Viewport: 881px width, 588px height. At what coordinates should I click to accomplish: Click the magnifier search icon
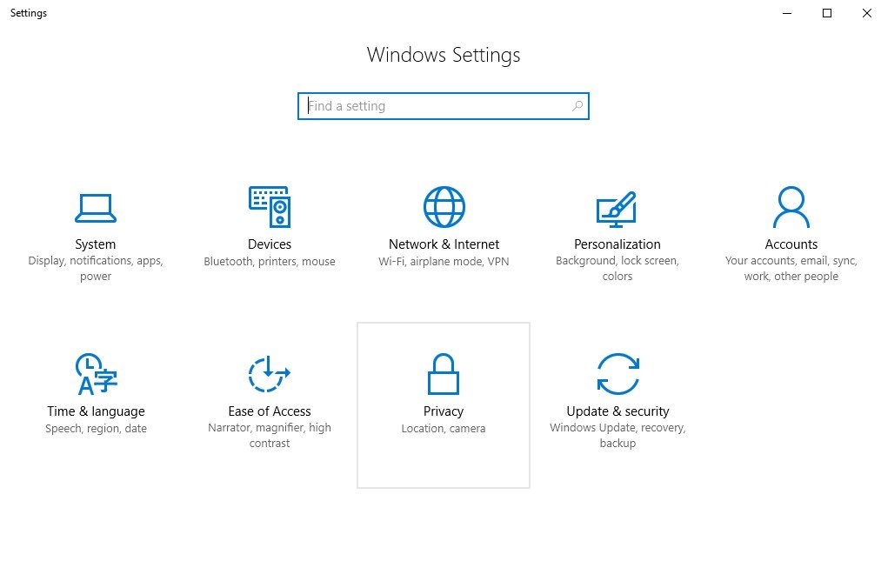[x=577, y=105]
